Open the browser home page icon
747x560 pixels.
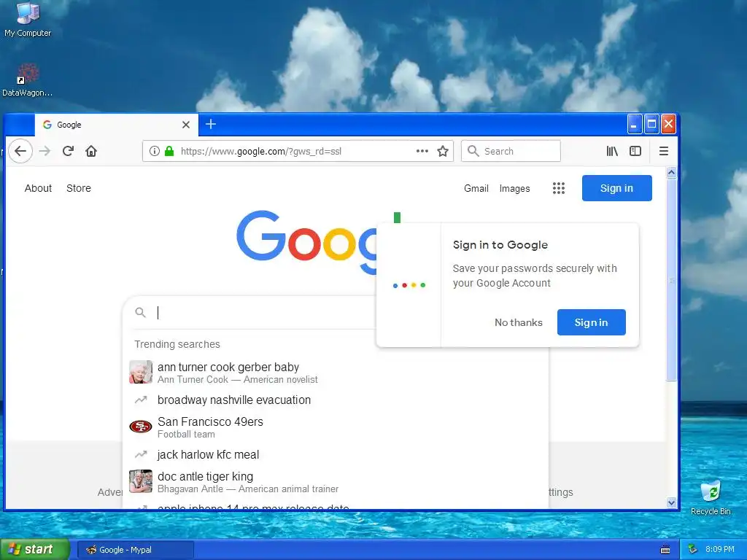coord(91,151)
